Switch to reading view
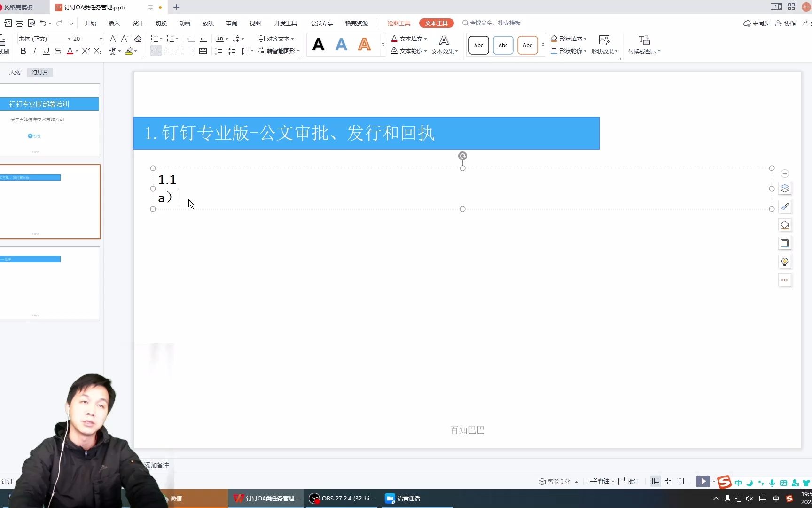 [x=680, y=481]
